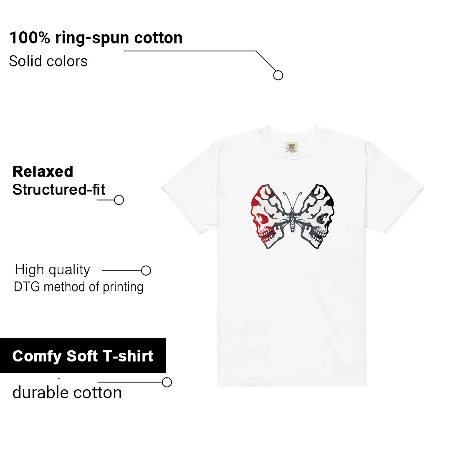Image resolution: width=476 pixels, height=476 pixels.
Task: Click the circle marker above durable cotton
Action: click(x=167, y=382)
